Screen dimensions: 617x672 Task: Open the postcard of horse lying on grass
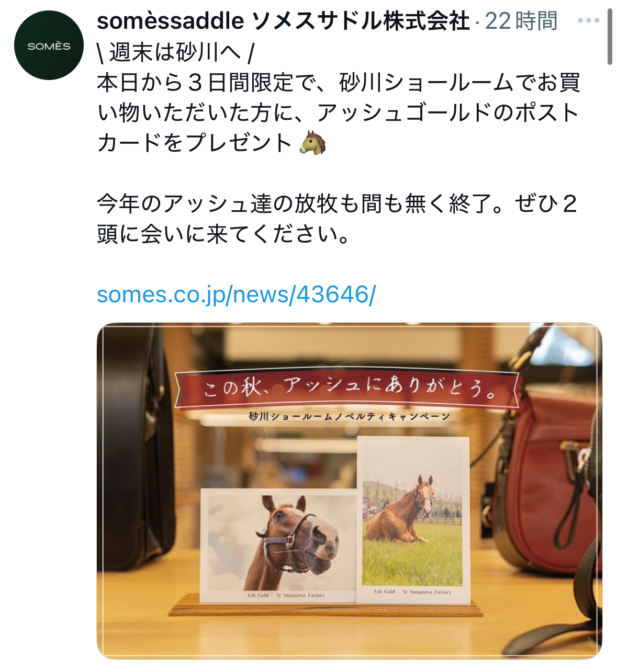(413, 519)
